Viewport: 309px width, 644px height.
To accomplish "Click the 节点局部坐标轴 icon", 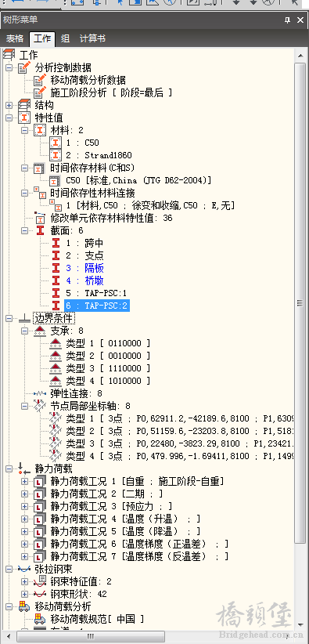I will point(40,406).
